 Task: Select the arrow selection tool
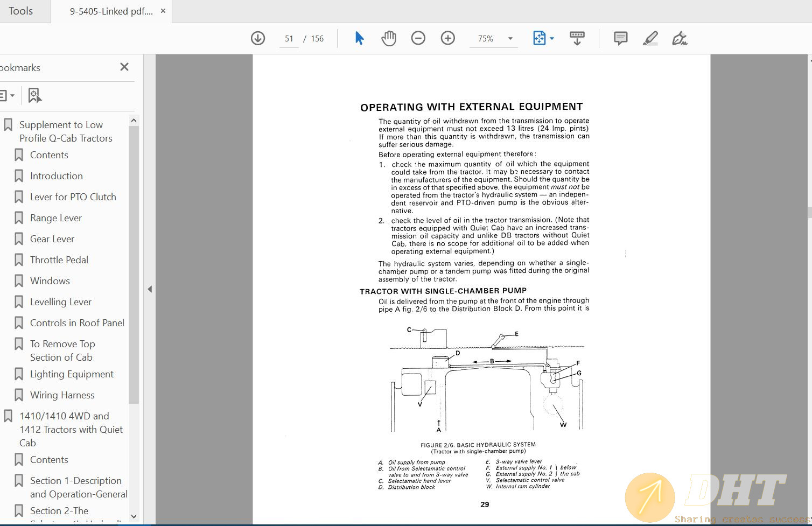(x=359, y=38)
